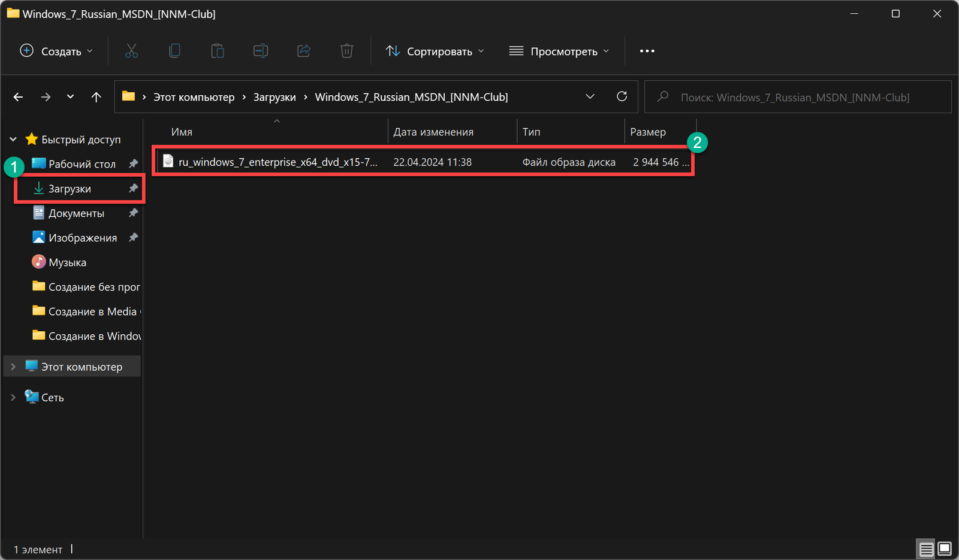The width and height of the screenshot is (959, 560).
Task: Click the folder icon in address bar
Action: pos(128,96)
